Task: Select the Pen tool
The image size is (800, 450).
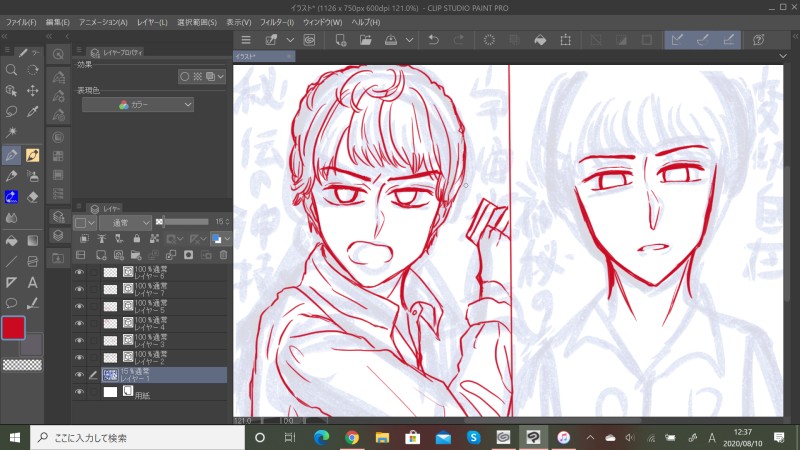Action: (11, 155)
